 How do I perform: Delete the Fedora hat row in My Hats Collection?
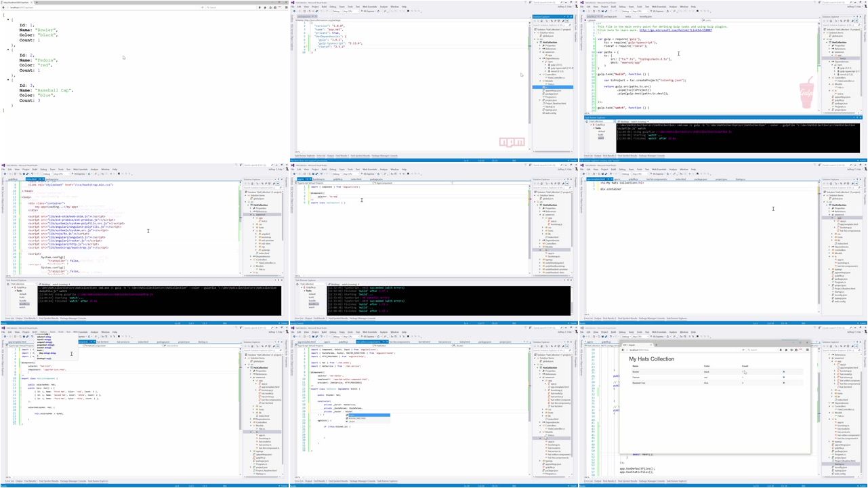[784, 378]
